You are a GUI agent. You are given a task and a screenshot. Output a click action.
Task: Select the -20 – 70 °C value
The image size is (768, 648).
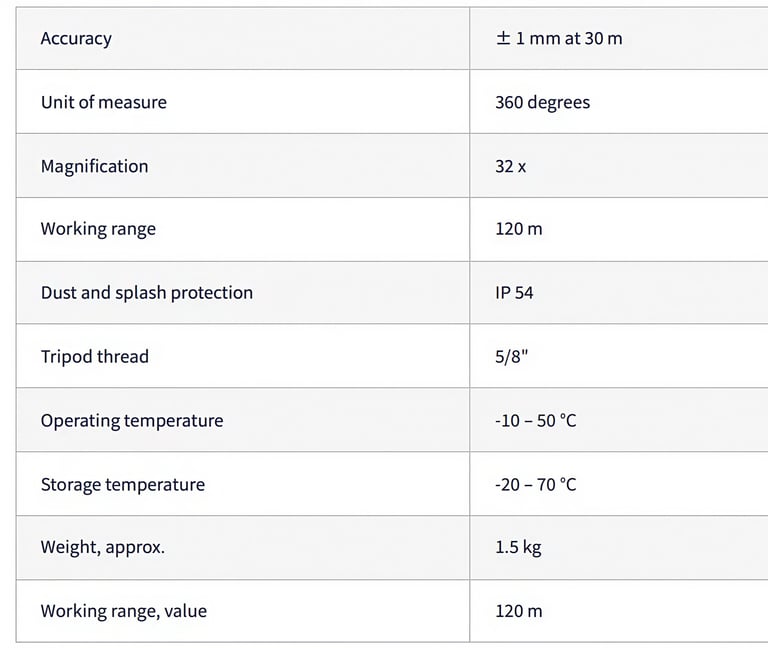click(536, 485)
